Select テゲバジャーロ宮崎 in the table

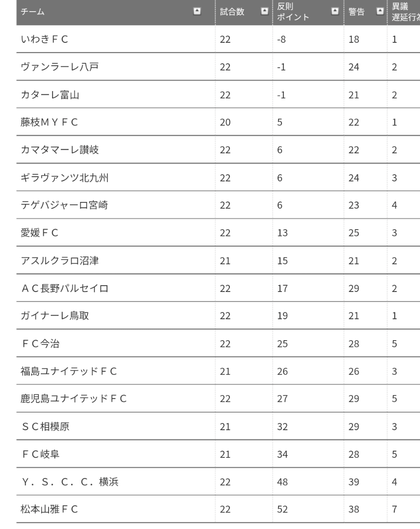click(64, 205)
